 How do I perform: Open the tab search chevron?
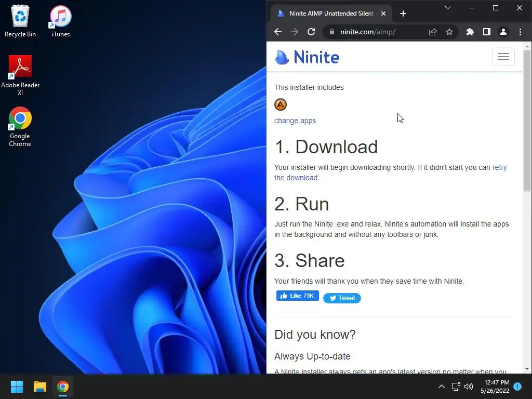(448, 8)
